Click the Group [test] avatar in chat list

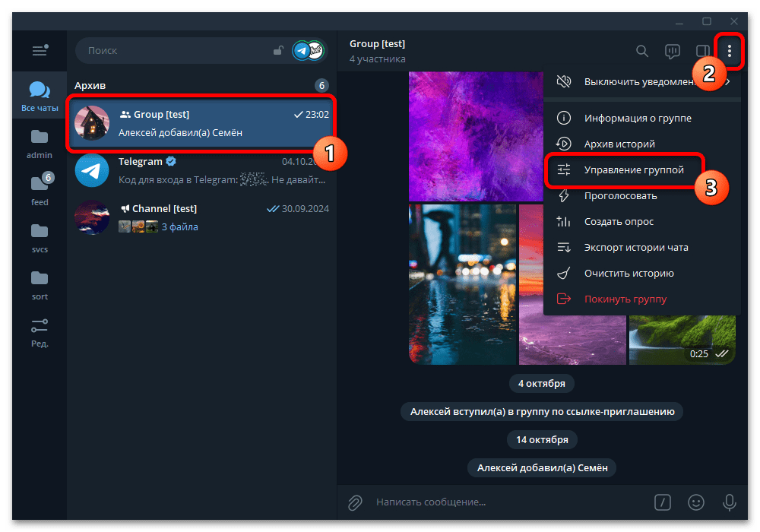(x=92, y=123)
